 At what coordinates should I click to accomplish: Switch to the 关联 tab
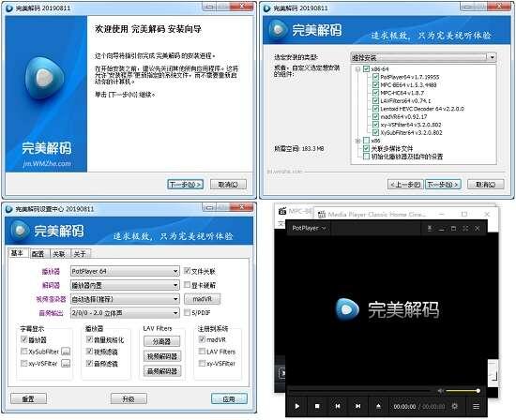tap(59, 254)
